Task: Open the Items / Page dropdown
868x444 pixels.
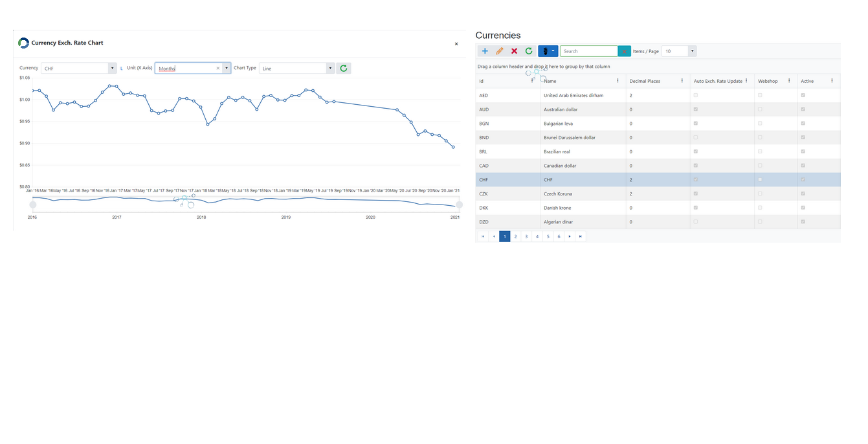Action: (x=692, y=51)
